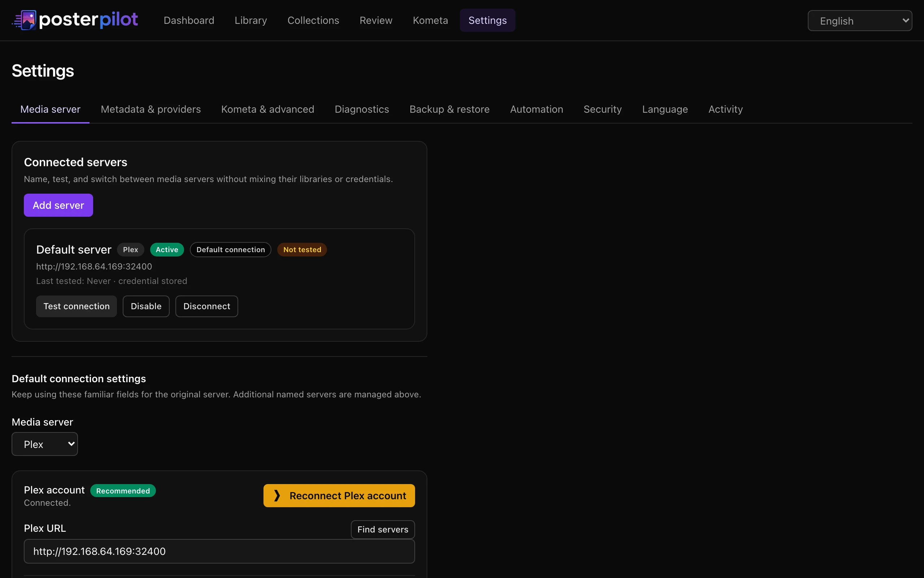Click the server address under Default server

(x=94, y=267)
